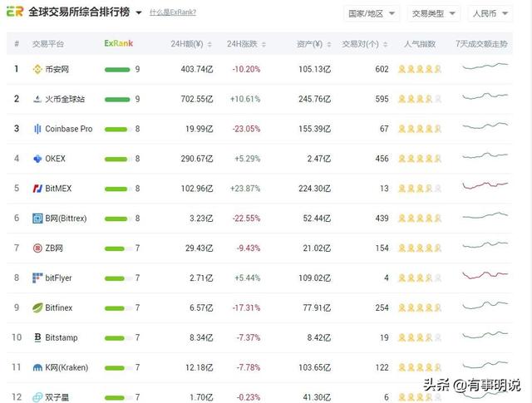The width and height of the screenshot is (532, 403).
Task: Click the Binance (币安网) exchange logo icon
Action: (37, 69)
